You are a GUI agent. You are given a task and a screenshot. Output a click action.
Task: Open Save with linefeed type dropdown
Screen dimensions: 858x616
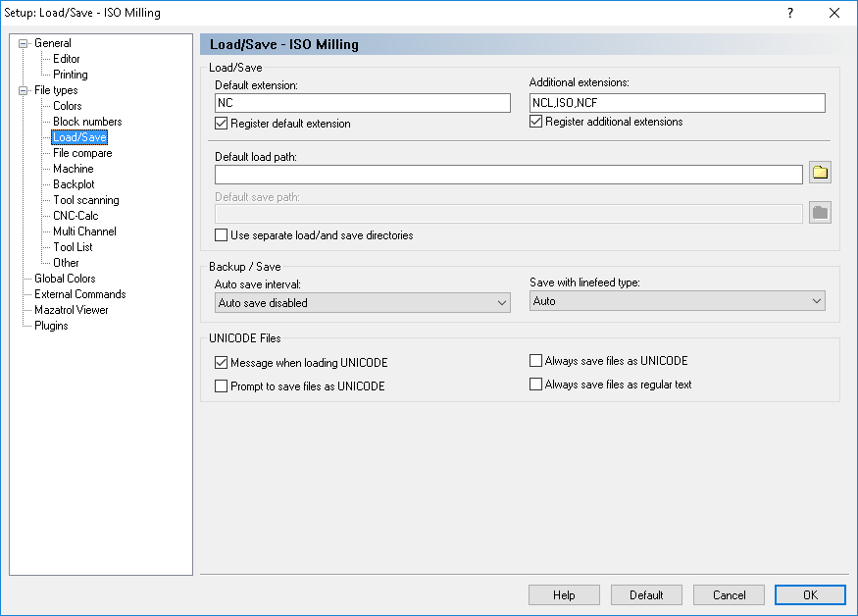pos(678,300)
